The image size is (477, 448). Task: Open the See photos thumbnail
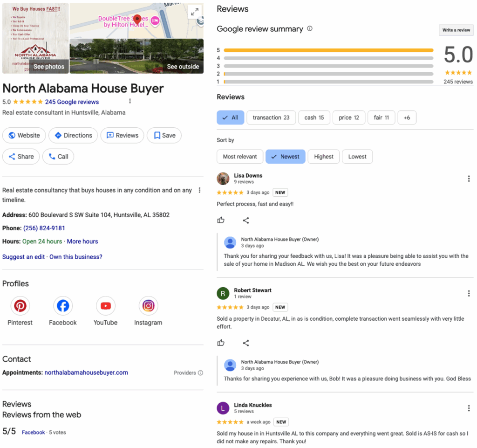pos(35,38)
